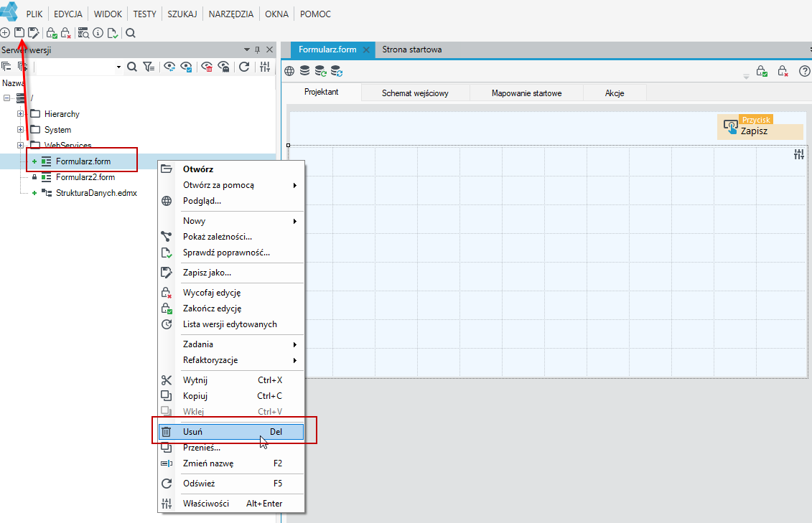Click the magnifier icon in the main toolbar
The width and height of the screenshot is (812, 523).
point(131,32)
